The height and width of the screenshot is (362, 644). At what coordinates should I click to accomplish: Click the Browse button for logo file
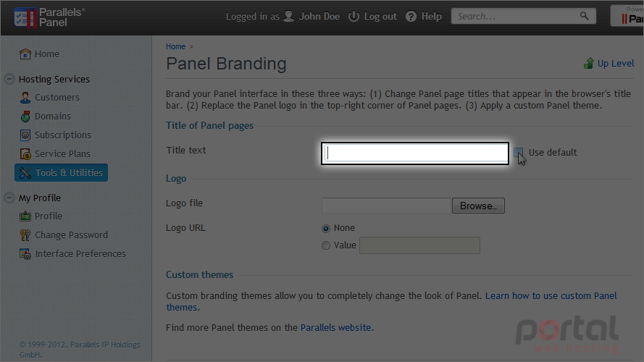[x=478, y=206]
